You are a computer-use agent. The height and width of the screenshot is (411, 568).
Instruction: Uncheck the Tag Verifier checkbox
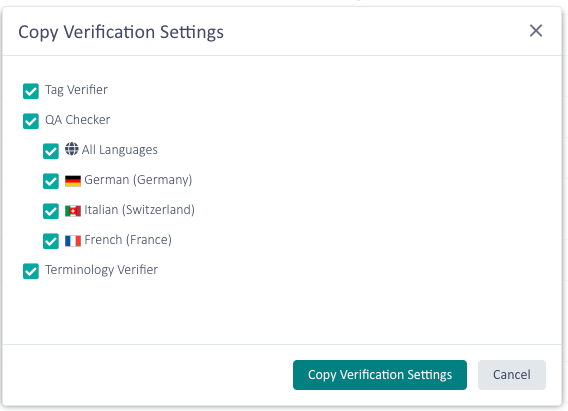coord(31,91)
